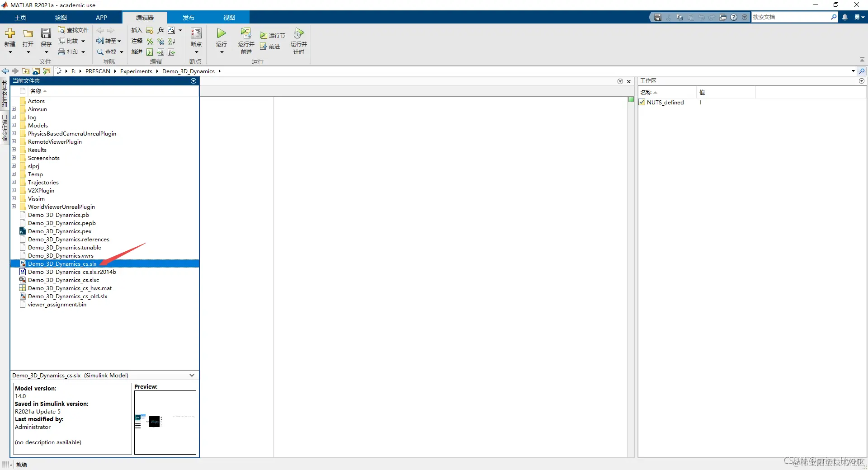Viewport: 868px width, 470px height.
Task: Select Demo_3D_Dynamics_cs.slx file
Action: click(x=104, y=263)
